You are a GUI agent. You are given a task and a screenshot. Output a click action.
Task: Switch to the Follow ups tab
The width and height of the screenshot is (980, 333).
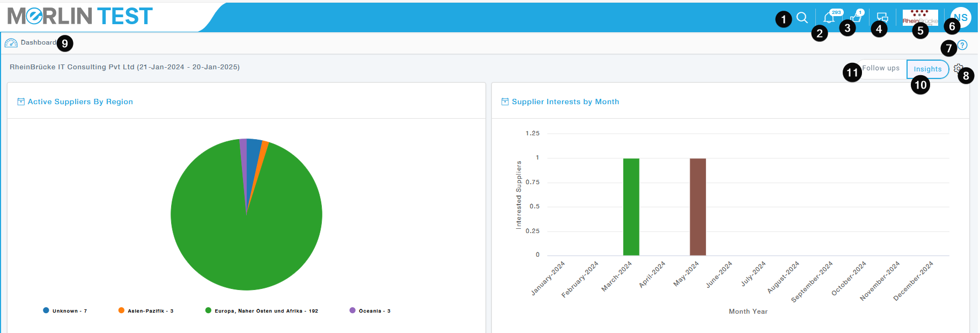(881, 68)
